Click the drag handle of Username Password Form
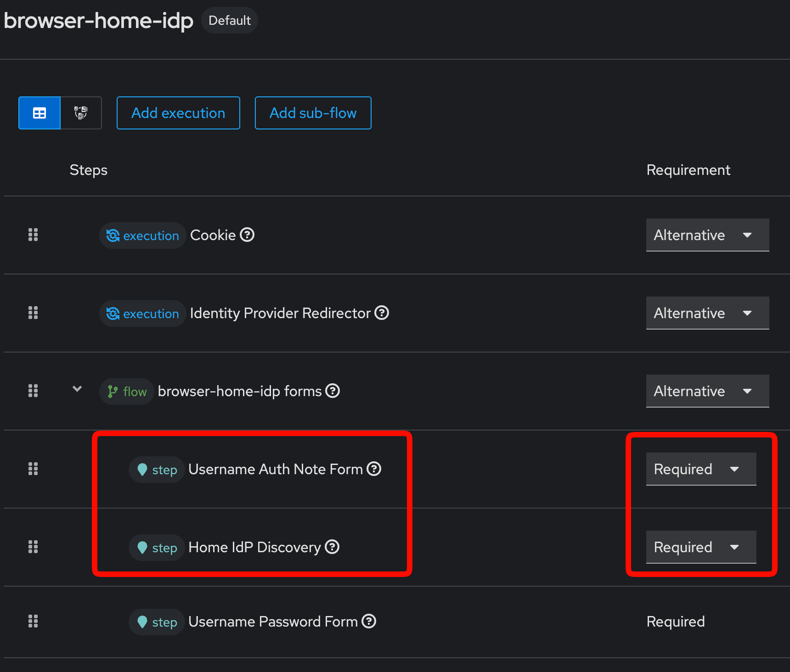 click(x=33, y=622)
